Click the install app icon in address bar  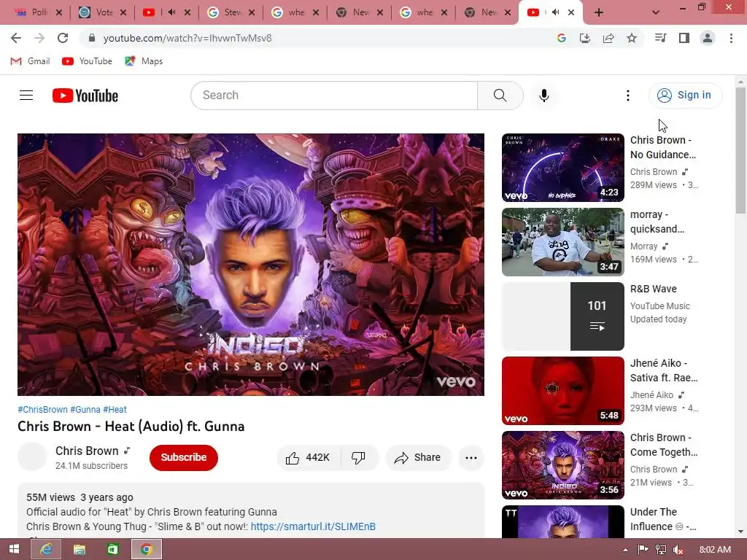click(x=585, y=38)
